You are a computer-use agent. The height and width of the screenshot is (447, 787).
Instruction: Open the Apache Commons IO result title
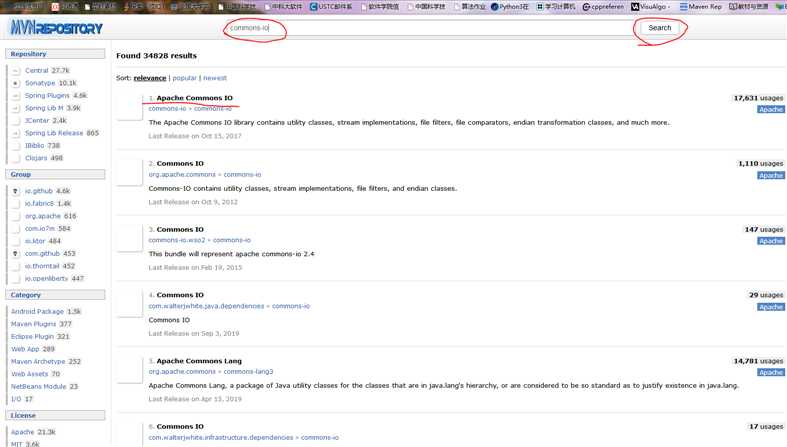[195, 98]
